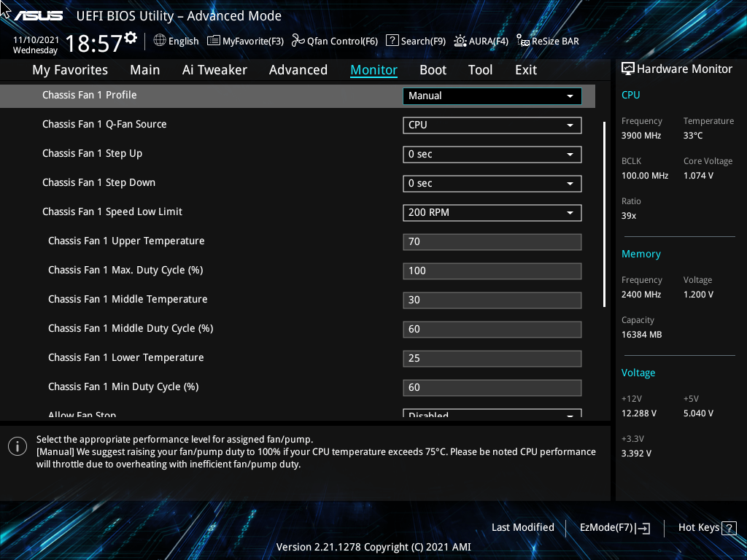Click the 18:57 clock time

pyautogui.click(x=94, y=43)
